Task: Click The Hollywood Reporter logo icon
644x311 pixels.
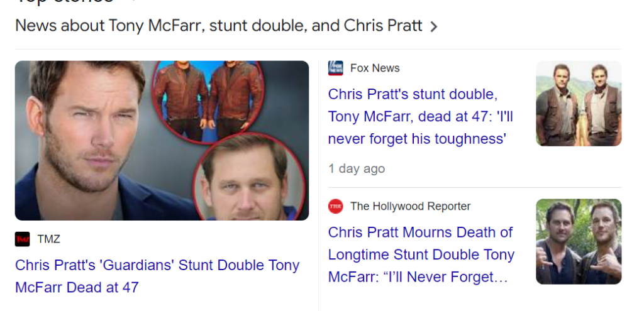Action: click(x=336, y=206)
